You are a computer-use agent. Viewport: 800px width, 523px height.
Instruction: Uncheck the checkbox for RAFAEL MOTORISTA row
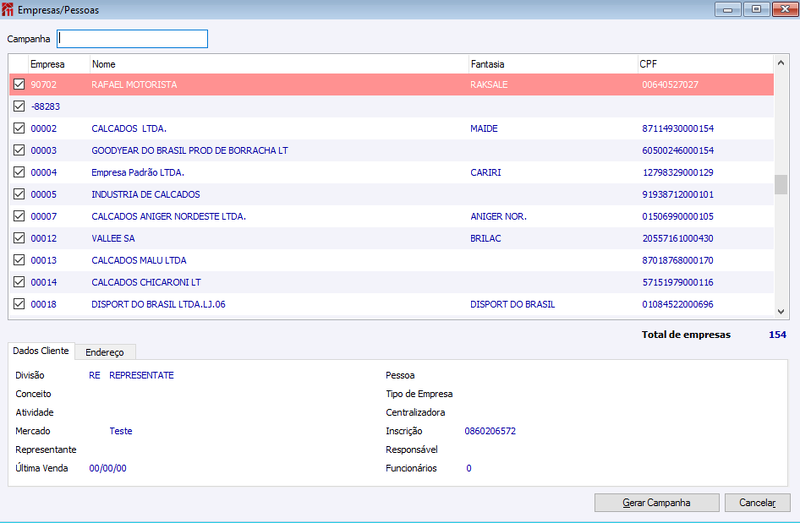19,84
